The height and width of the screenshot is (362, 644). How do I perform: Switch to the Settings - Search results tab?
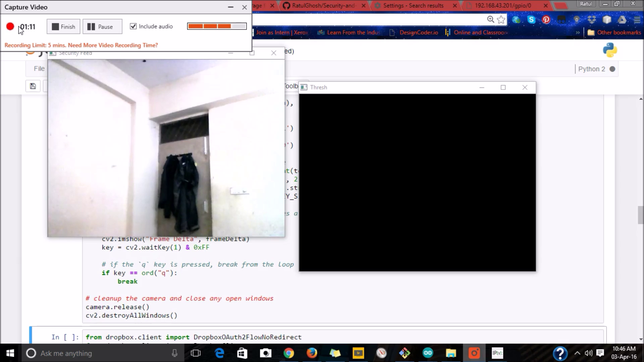[x=413, y=5]
